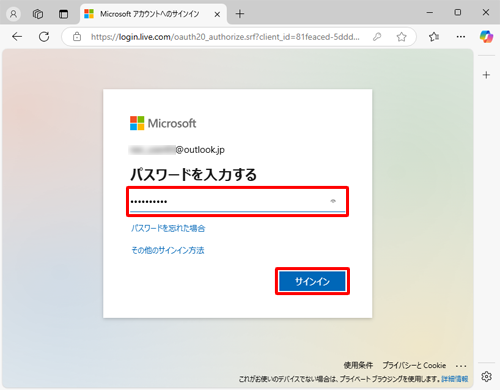
Task: Click the 詳細情報 link
Action: click(x=455, y=379)
